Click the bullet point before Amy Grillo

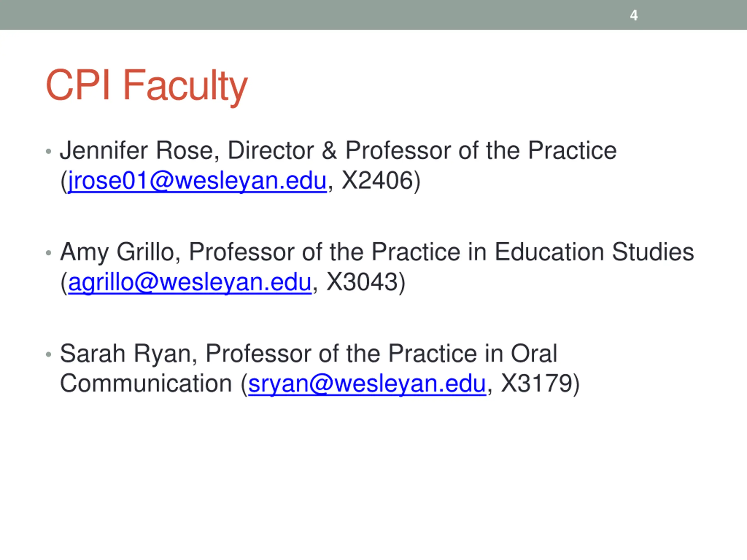(49, 253)
